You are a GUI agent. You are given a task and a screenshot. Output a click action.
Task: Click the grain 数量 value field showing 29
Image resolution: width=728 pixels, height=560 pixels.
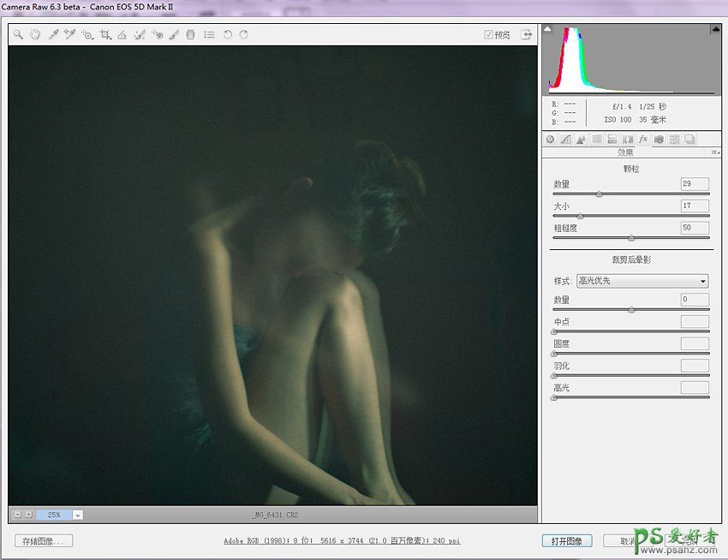[x=694, y=184]
